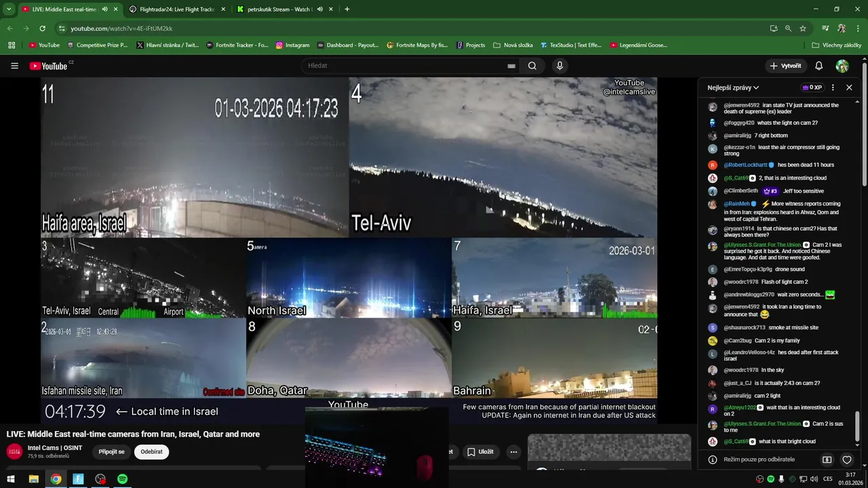Open the Projects bookmark
The height and width of the screenshot is (488, 868).
[x=471, y=45]
